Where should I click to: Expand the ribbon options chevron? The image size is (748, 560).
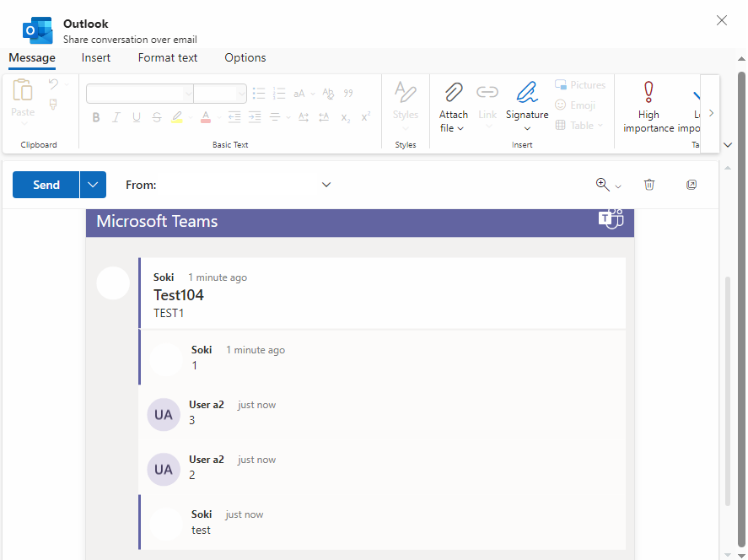click(x=728, y=145)
